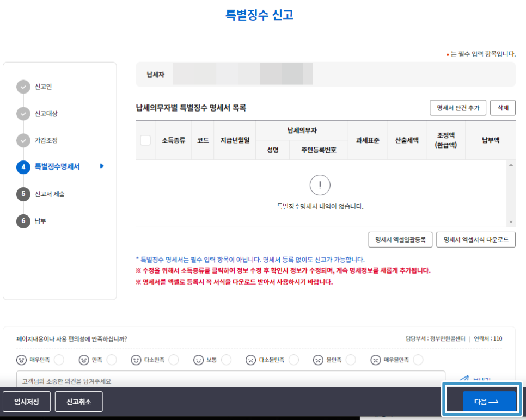Click the 특별징수명세서 내역이 없습니다 message

click(x=320, y=207)
